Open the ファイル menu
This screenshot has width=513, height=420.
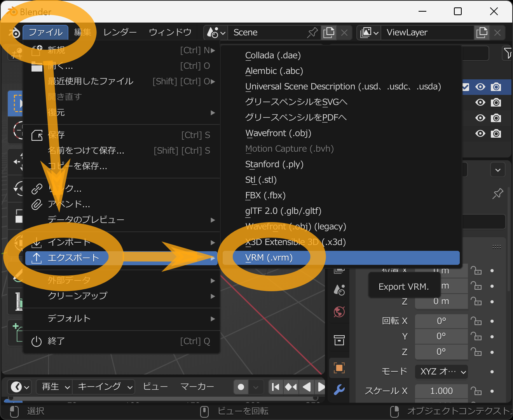[45, 32]
